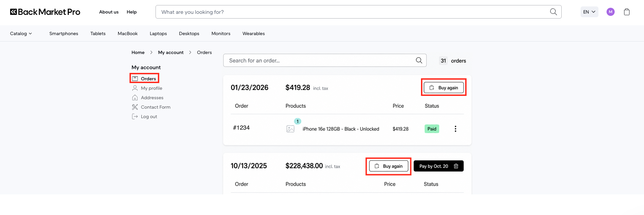
Task: Click the order search magnifier icon
Action: [x=419, y=60]
